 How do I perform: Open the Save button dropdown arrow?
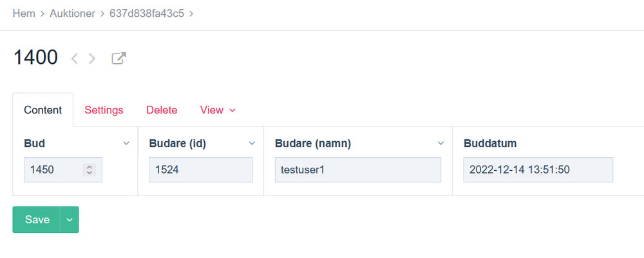click(70, 220)
